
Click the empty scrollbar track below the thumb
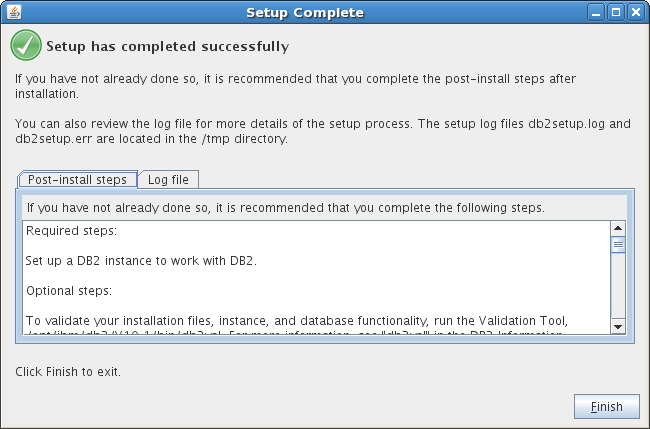(618, 286)
